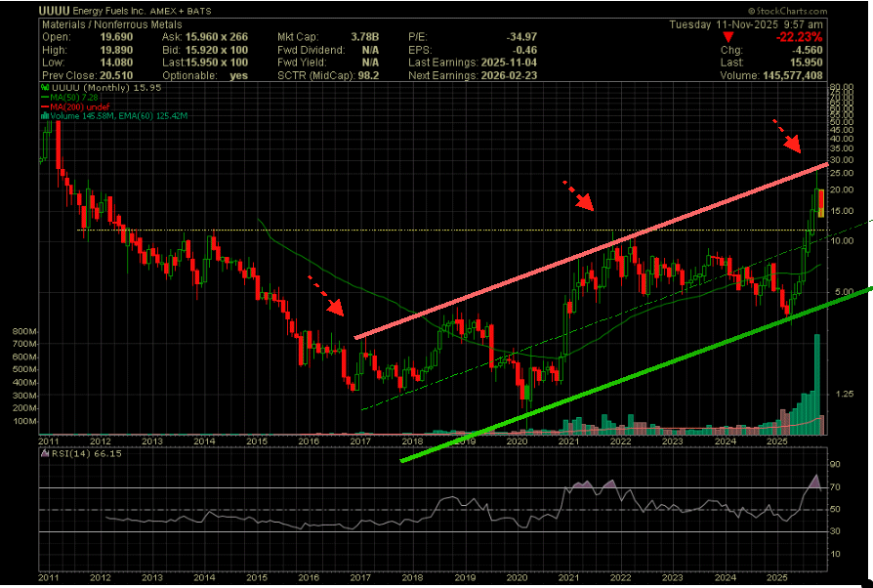Click the 1.25 price axis label
873x588 pixels.
point(844,395)
